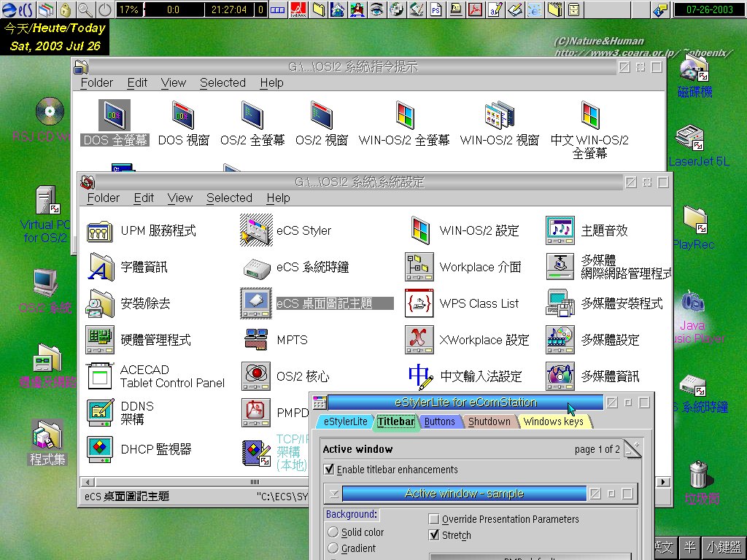Image resolution: width=747 pixels, height=560 pixels.
Task: Click left arrow of 系統設定 horizontal scrollbar
Action: pos(88,482)
